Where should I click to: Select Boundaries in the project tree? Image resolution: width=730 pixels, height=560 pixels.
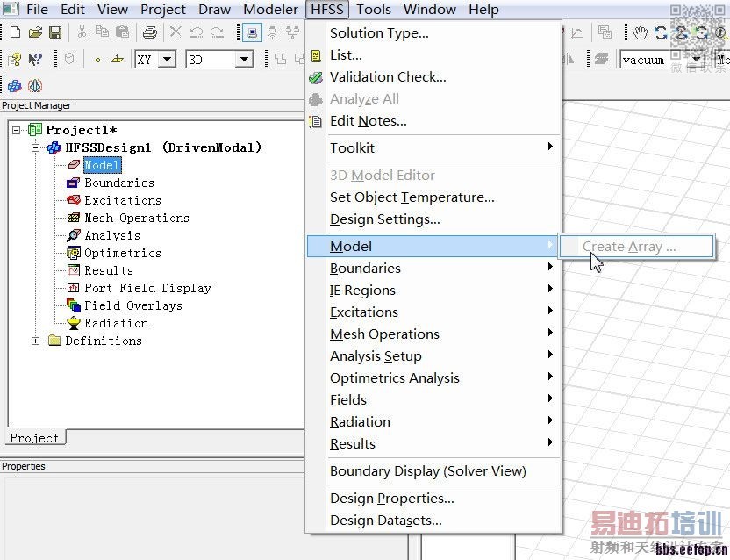click(119, 183)
